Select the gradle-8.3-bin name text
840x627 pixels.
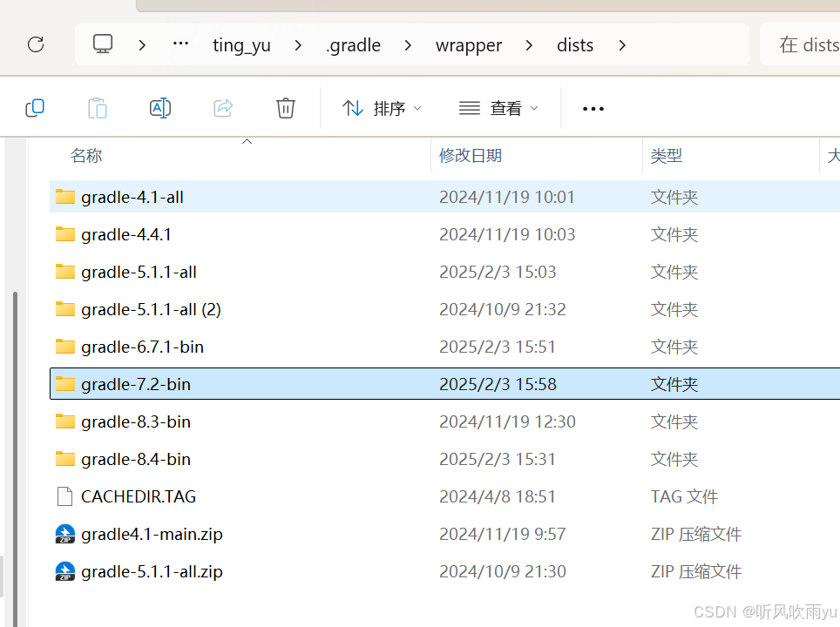[136, 422]
